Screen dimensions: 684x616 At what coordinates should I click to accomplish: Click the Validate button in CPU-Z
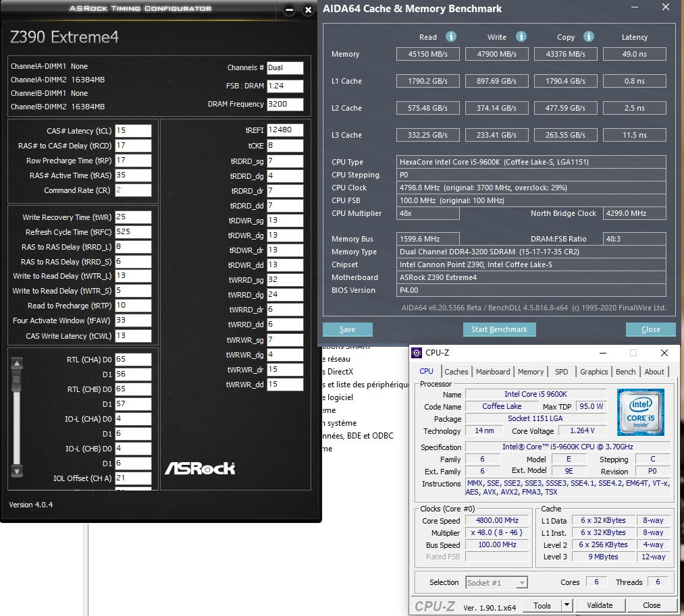point(600,605)
